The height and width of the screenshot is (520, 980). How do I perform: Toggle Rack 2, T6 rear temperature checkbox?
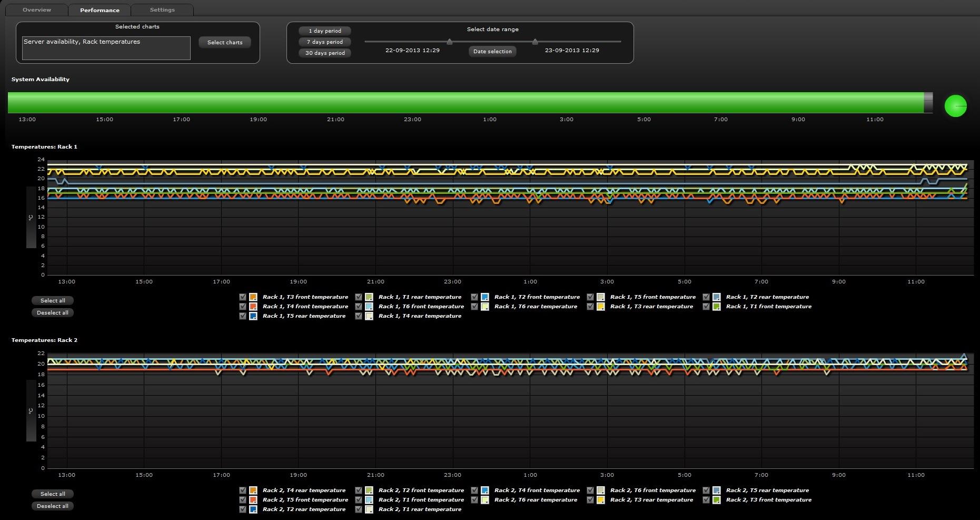pos(474,500)
